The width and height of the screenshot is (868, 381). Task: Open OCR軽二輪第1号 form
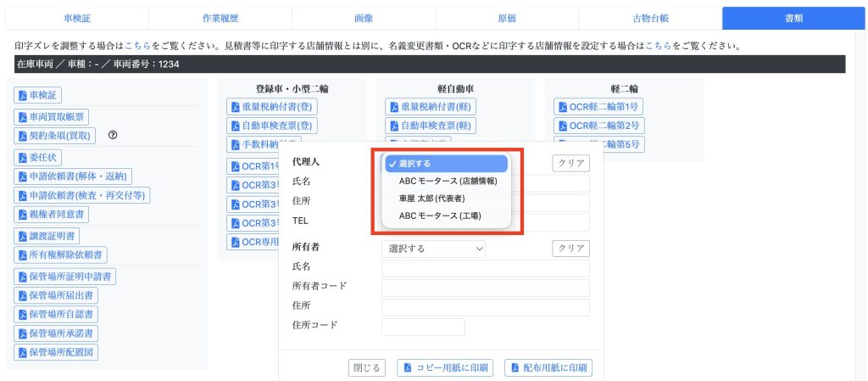tap(599, 106)
